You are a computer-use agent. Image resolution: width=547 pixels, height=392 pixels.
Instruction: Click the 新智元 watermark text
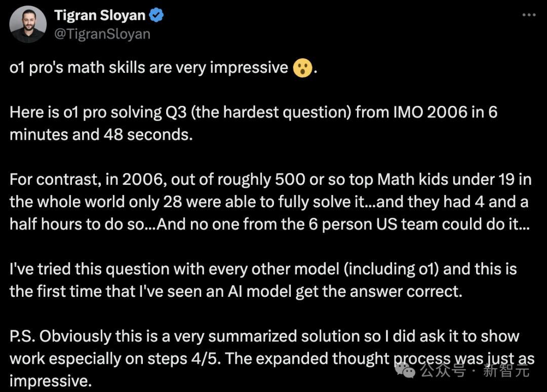pos(506,371)
